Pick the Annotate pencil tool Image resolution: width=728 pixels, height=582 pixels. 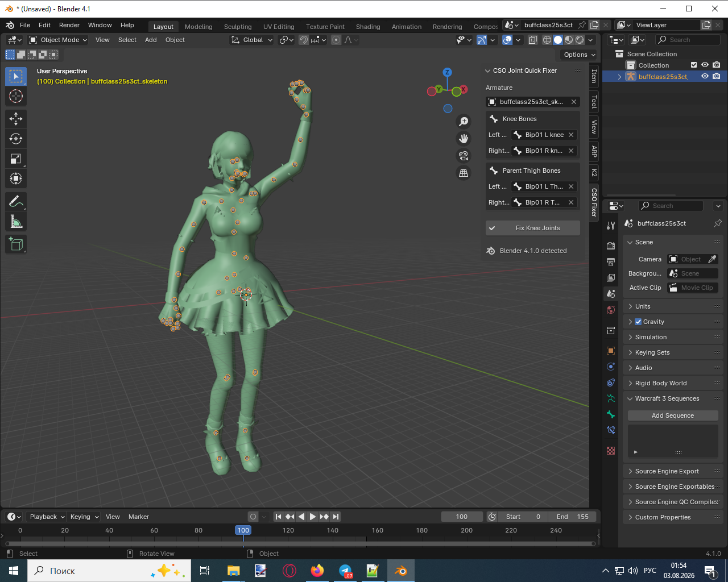click(x=16, y=201)
